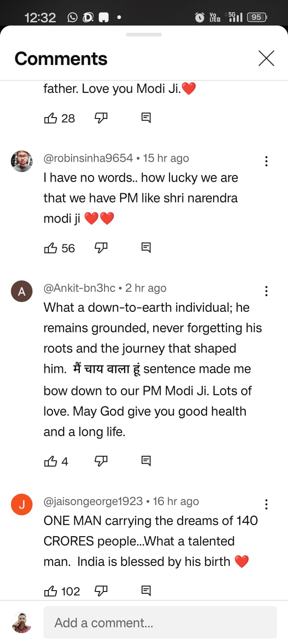Open @robinsinha9654 profile picture

(x=22, y=161)
